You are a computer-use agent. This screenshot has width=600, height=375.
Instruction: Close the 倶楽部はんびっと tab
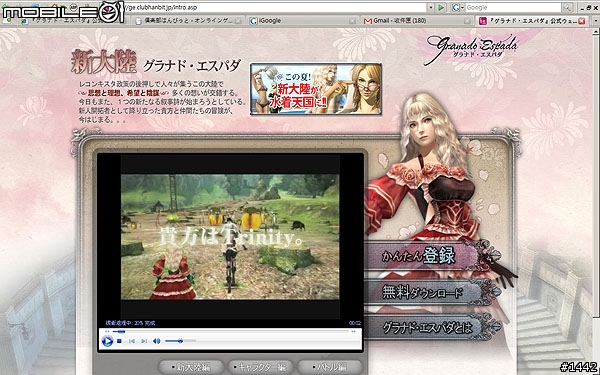coord(239,21)
